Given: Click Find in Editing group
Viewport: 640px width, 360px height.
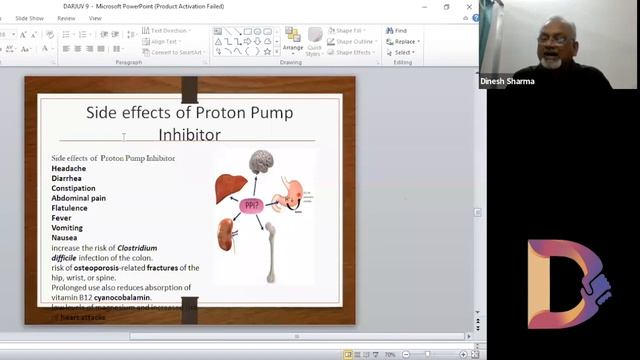Looking at the screenshot, I should [396, 31].
